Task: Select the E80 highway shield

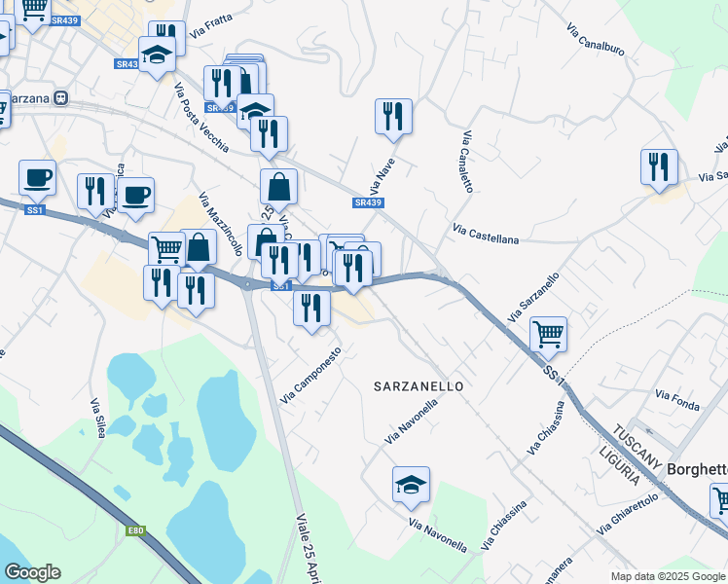Action: pyautogui.click(x=135, y=530)
